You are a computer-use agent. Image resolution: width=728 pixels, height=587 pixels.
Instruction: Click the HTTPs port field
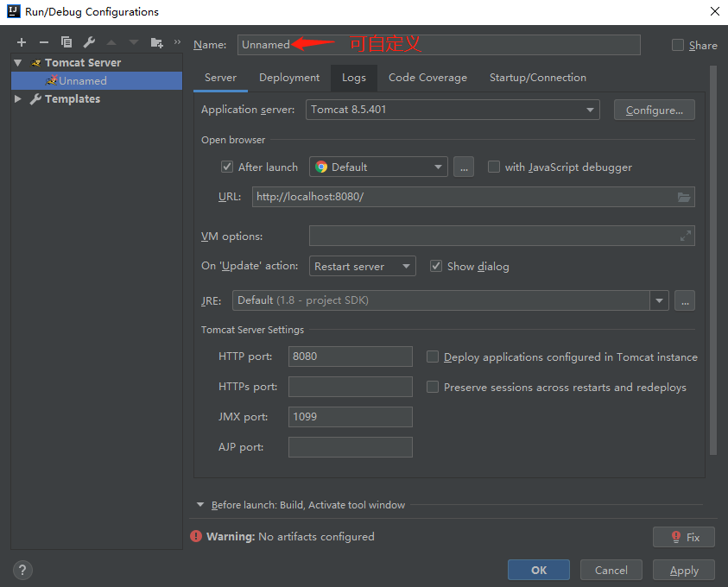pyautogui.click(x=351, y=387)
